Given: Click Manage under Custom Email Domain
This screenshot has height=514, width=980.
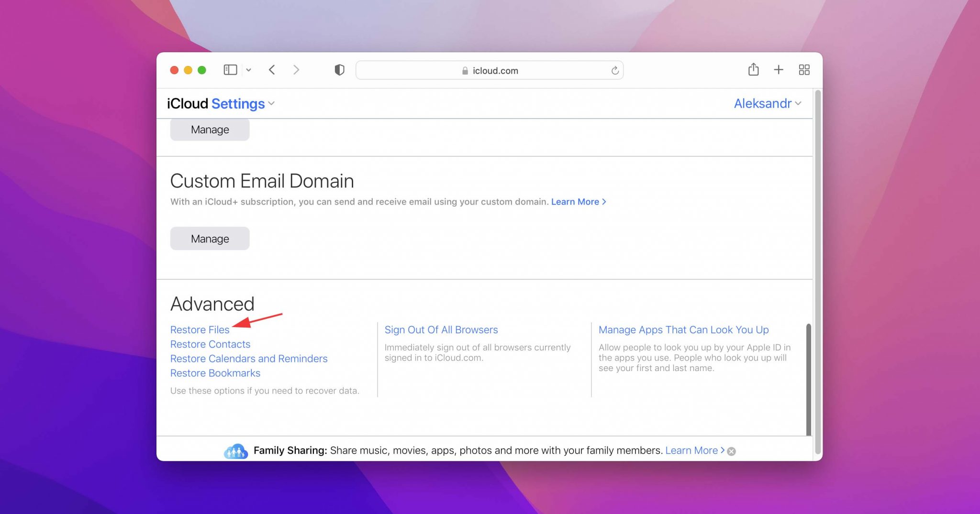Looking at the screenshot, I should point(210,239).
